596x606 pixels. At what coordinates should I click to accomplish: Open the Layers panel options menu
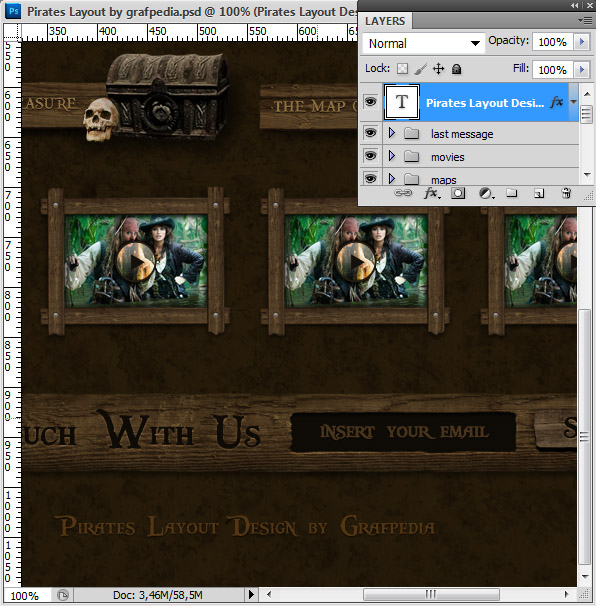click(x=585, y=20)
